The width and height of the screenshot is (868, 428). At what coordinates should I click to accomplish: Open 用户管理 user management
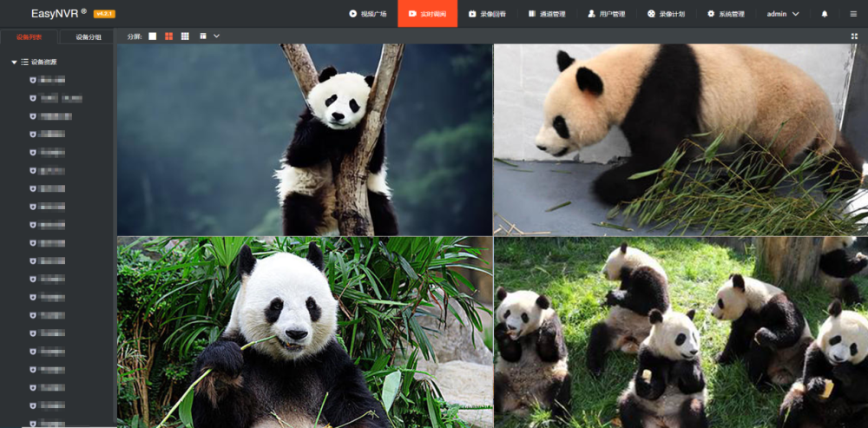[607, 14]
